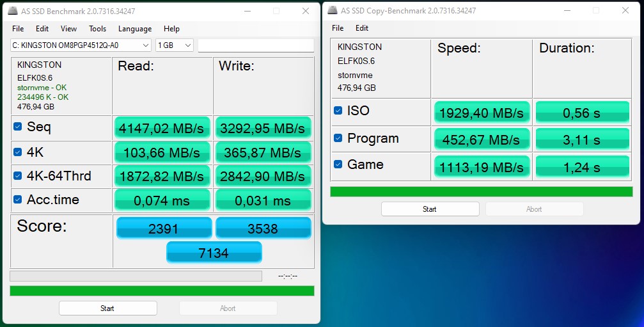This screenshot has height=327, width=644.
Task: Click the empty text field beside the 1 GB dropdown
Action: coord(255,45)
